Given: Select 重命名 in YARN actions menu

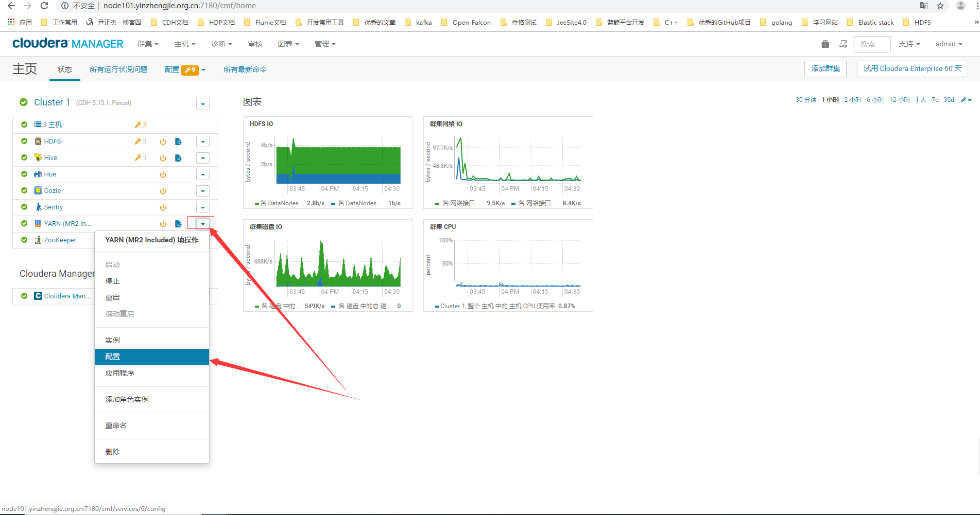Looking at the screenshot, I should pyautogui.click(x=152, y=425).
